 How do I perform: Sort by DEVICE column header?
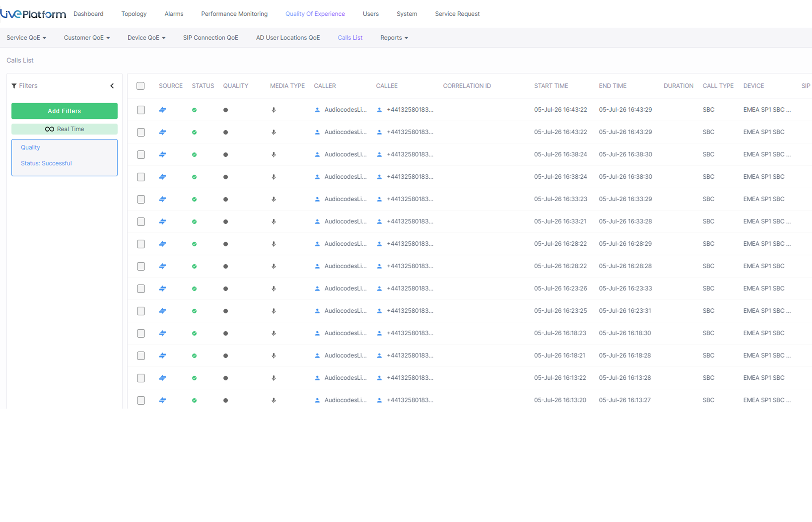click(754, 86)
